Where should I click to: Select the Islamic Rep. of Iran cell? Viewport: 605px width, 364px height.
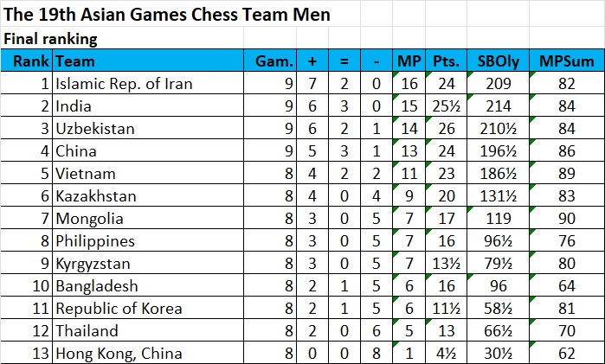[x=124, y=84]
